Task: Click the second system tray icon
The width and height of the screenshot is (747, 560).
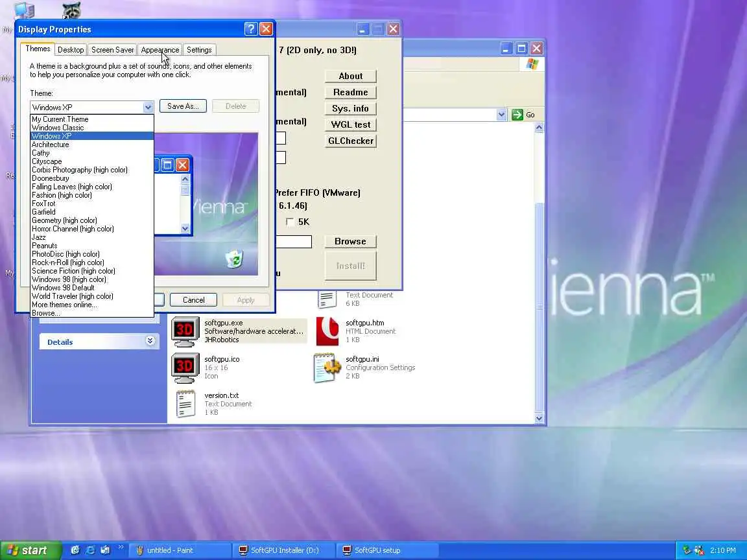Action: (699, 550)
